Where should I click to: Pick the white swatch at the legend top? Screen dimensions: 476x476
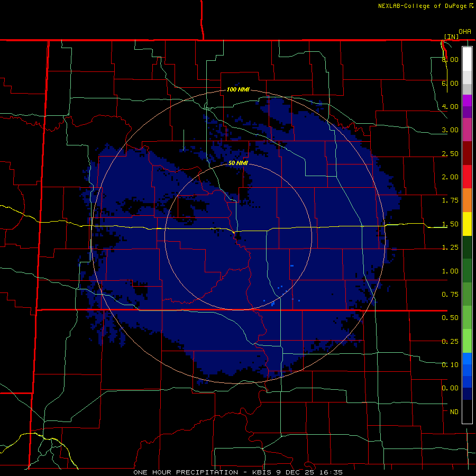[467, 59]
